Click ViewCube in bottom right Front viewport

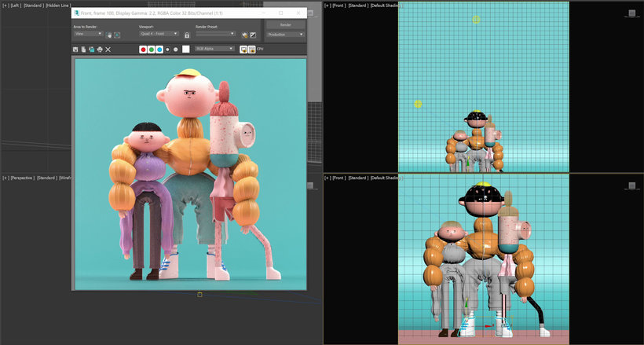point(631,185)
